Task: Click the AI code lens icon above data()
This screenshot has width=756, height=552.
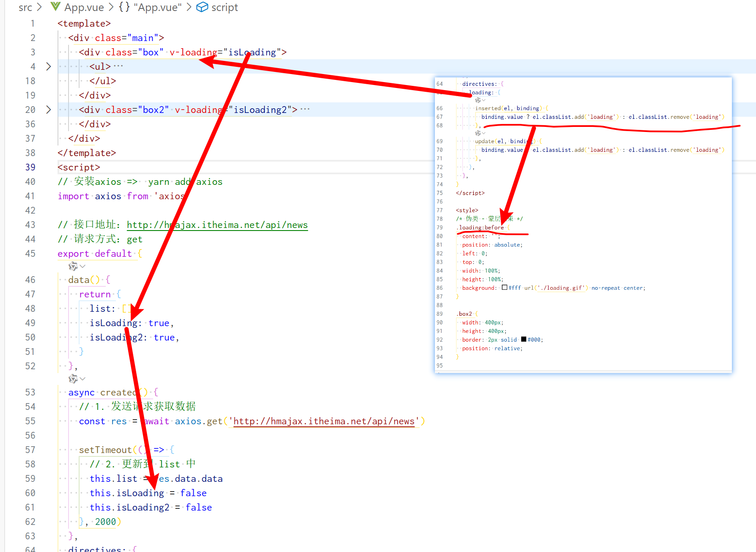Action: tap(73, 266)
